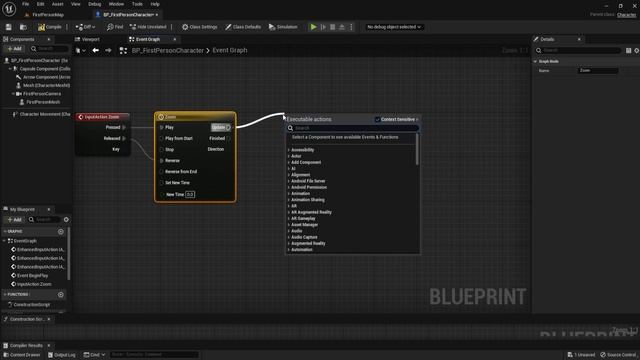Select the Event Graph tab
This screenshot has width=640, height=360.
point(148,39)
